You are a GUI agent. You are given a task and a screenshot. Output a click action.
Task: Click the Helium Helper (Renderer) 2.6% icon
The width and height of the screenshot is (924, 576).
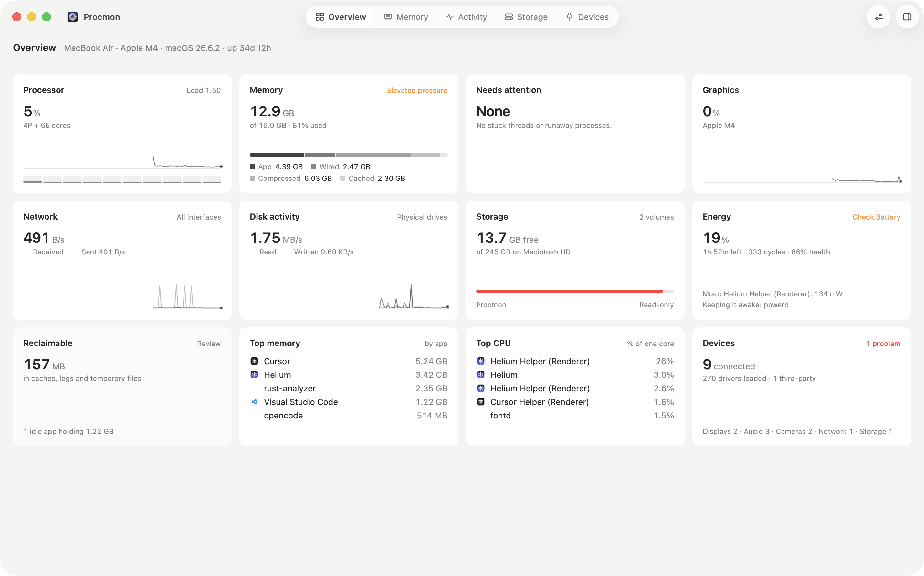pyautogui.click(x=481, y=388)
